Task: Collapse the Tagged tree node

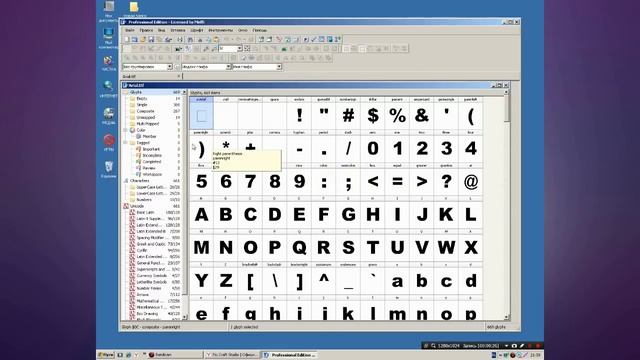Action: 126,143
